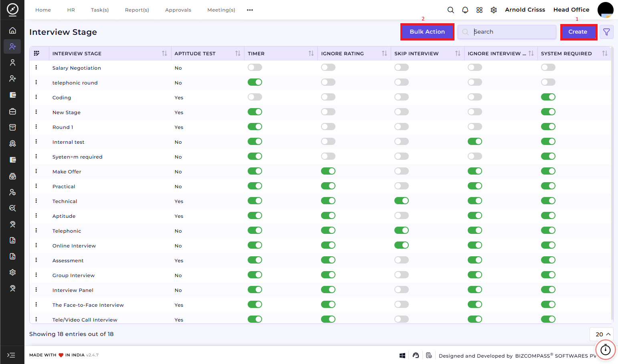Open the Report(s) menu
This screenshot has height=364, width=618.
click(137, 10)
